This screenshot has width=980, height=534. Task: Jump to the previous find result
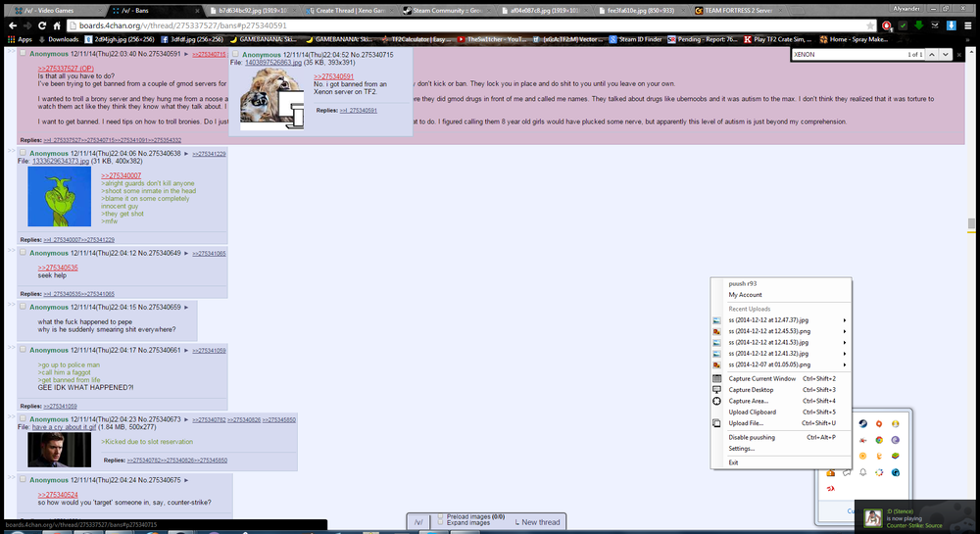pyautogui.click(x=932, y=54)
